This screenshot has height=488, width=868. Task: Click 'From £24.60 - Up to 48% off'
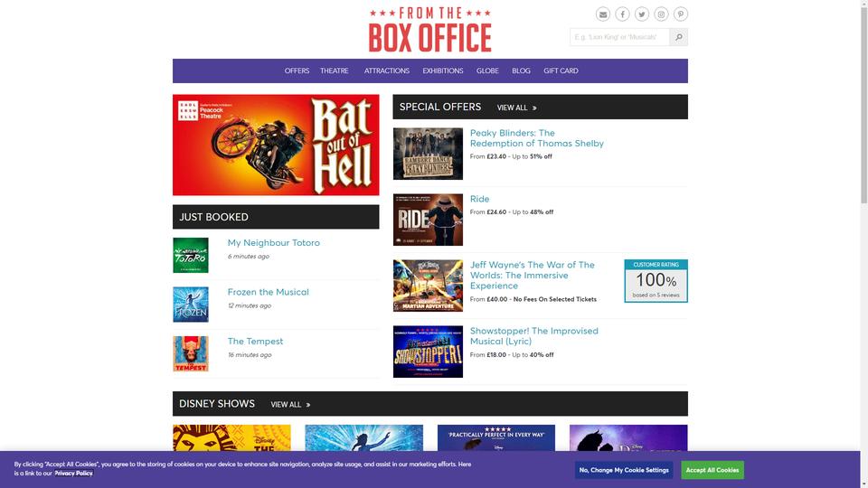[x=512, y=211]
